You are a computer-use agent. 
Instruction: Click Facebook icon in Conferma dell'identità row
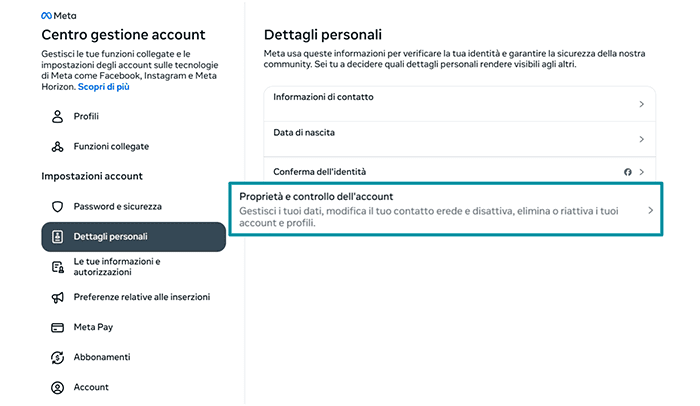pos(627,172)
